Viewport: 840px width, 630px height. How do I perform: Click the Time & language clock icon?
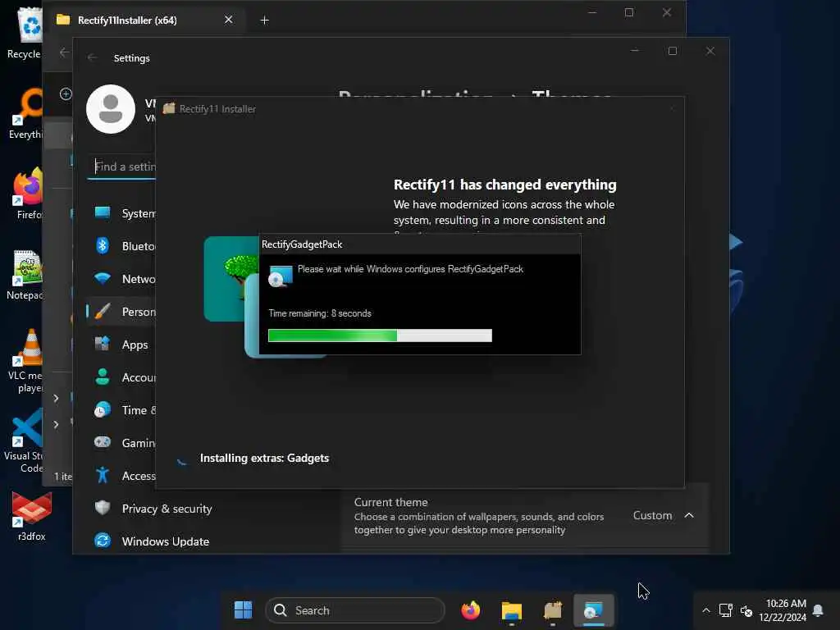coord(102,410)
